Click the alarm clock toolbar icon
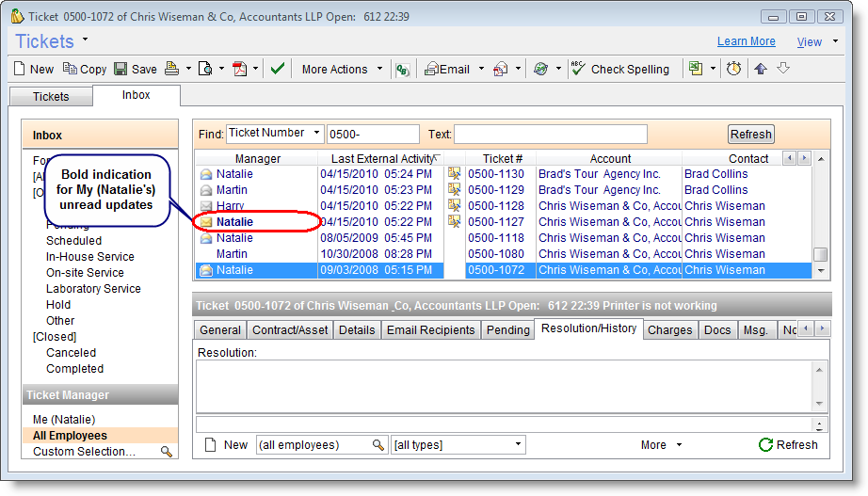The height and width of the screenshot is (496, 868). 733,69
